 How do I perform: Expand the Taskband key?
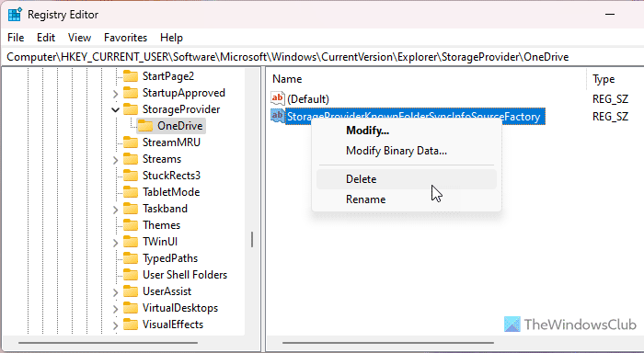[115, 210]
